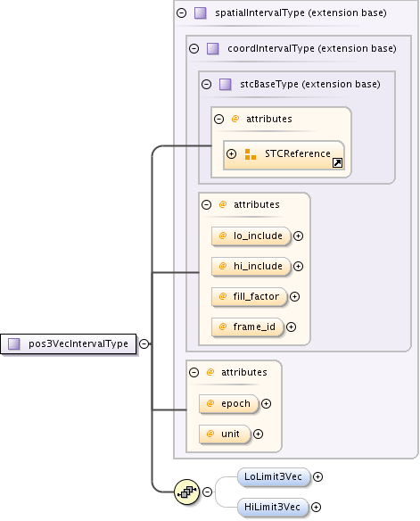The height and width of the screenshot is (521, 420).
Task: Click the stcBaseType type icon
Action: pos(226,84)
